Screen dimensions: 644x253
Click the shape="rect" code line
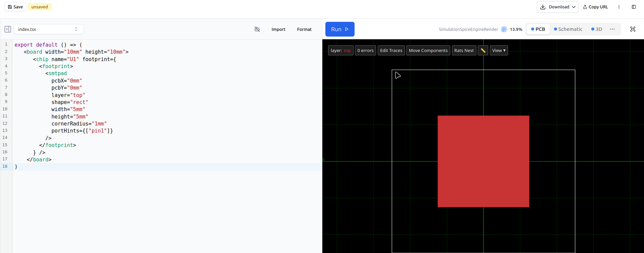(70, 102)
